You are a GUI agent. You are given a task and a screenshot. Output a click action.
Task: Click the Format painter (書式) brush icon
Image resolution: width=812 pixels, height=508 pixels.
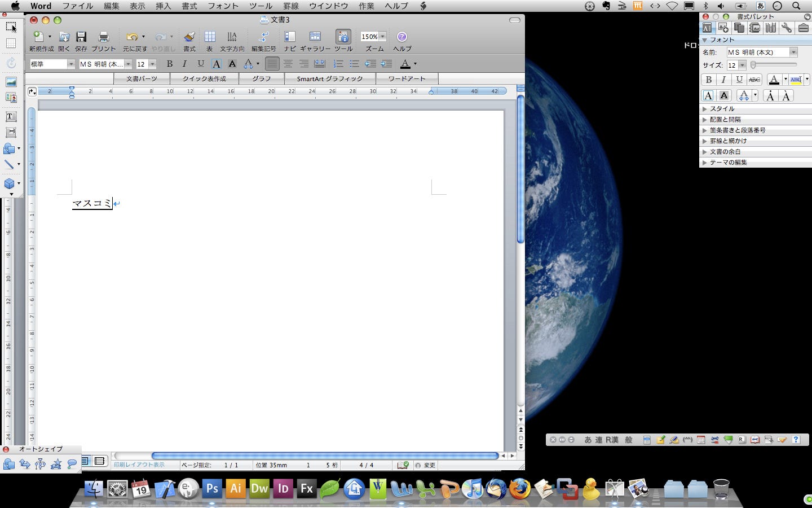[189, 37]
